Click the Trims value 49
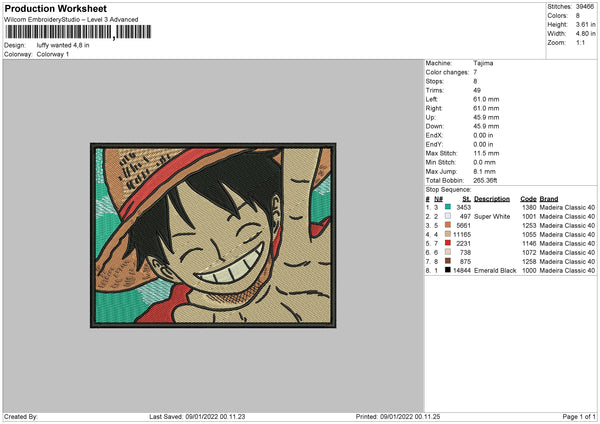Image resolution: width=600 pixels, height=424 pixels. click(477, 90)
